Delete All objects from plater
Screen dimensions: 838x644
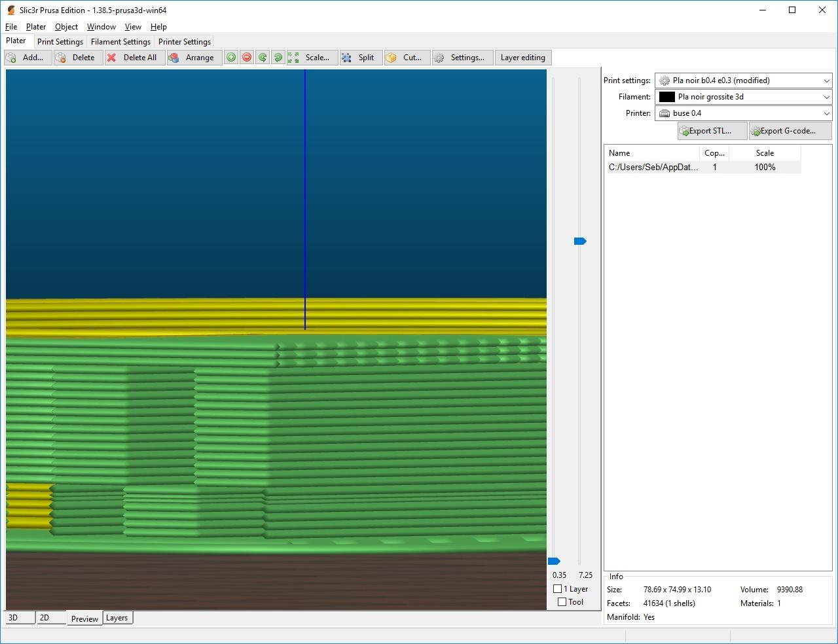point(132,58)
